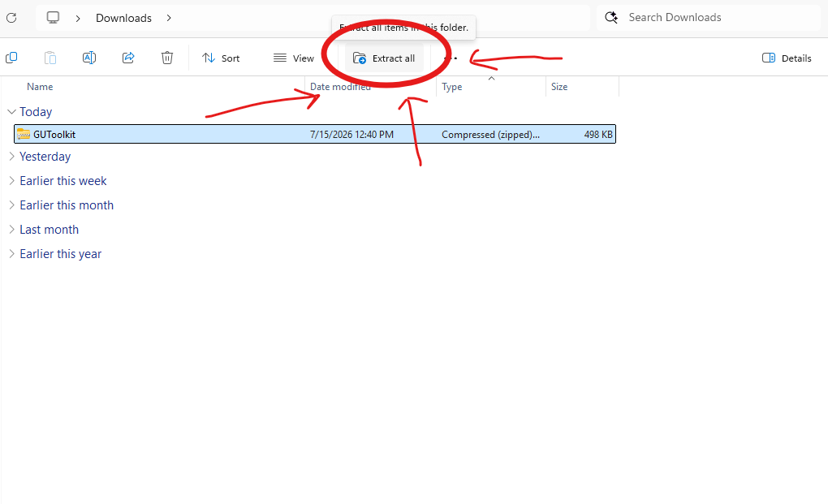Expand the chevron after Downloads

[169, 18]
